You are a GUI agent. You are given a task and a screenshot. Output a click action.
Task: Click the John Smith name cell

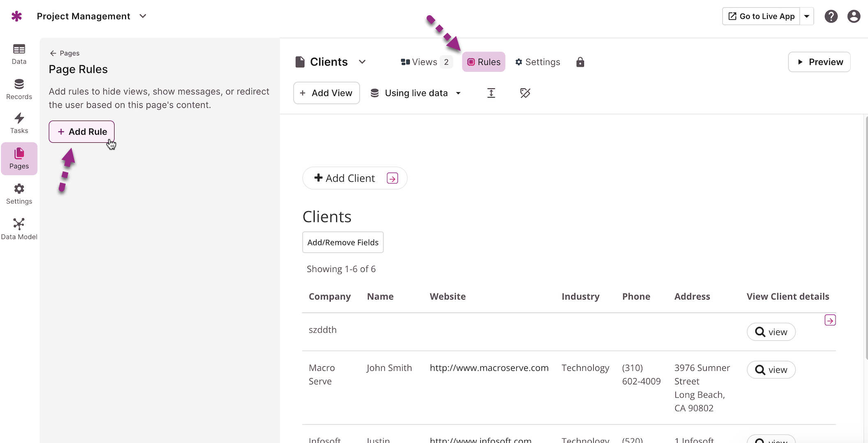coord(389,368)
